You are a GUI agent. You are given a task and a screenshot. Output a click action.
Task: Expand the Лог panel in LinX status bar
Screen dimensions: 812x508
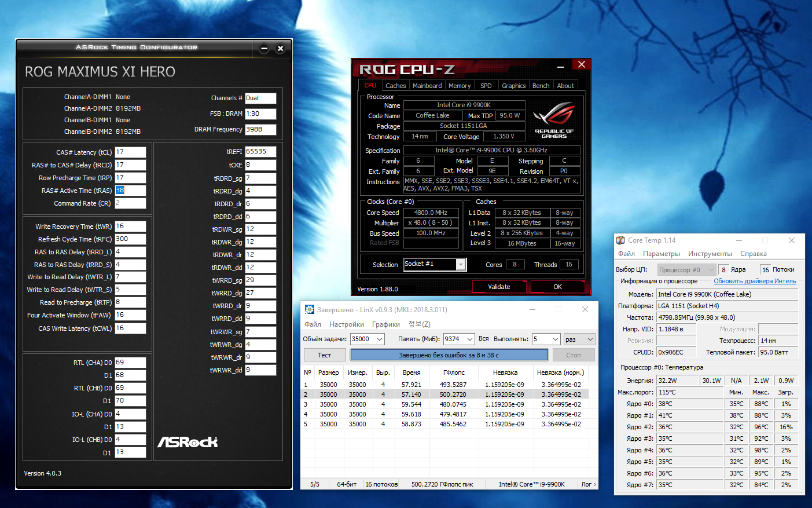588,484
